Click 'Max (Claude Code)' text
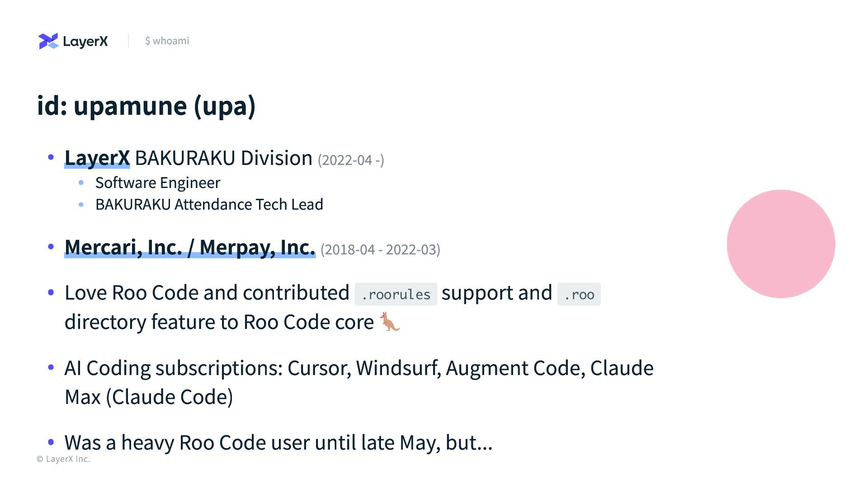The image size is (868, 488). point(149,397)
